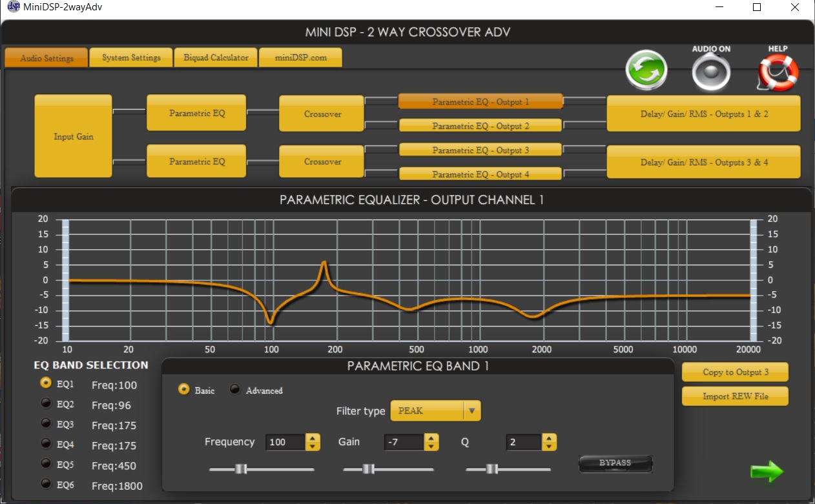The image size is (815, 504).
Task: Open the Biquad Calculator tab
Action: point(216,57)
